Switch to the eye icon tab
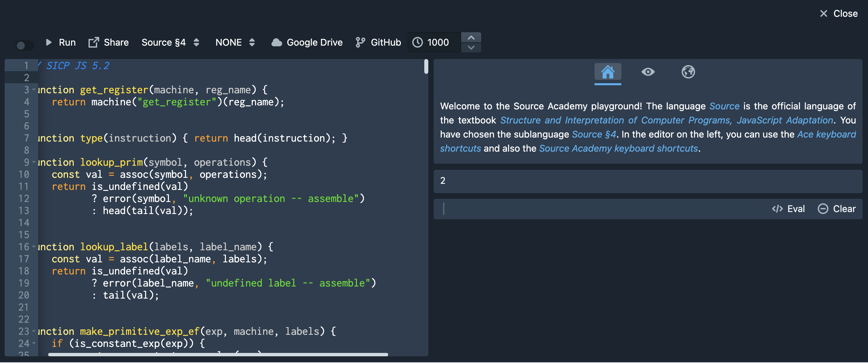Viewport: 868px width, 363px height. tap(647, 72)
